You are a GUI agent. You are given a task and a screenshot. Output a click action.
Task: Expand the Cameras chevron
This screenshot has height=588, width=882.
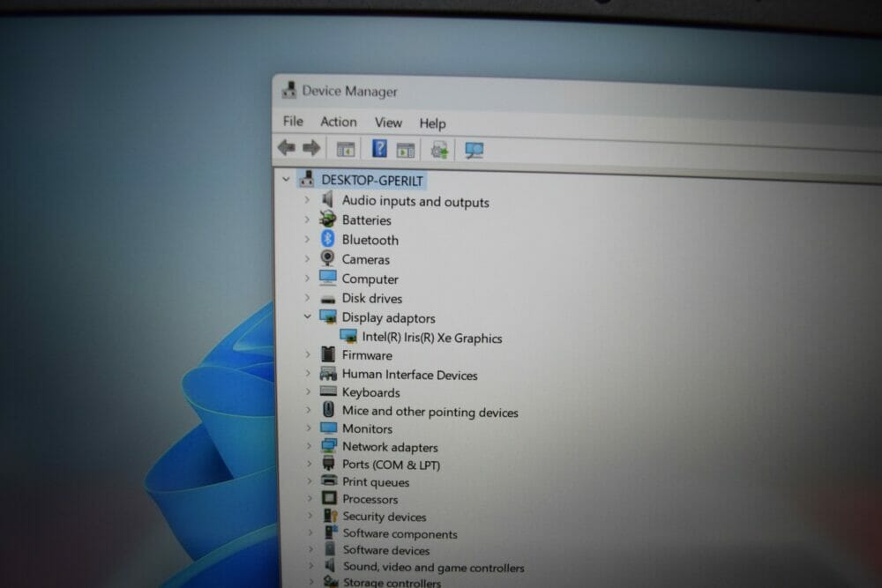click(x=307, y=258)
